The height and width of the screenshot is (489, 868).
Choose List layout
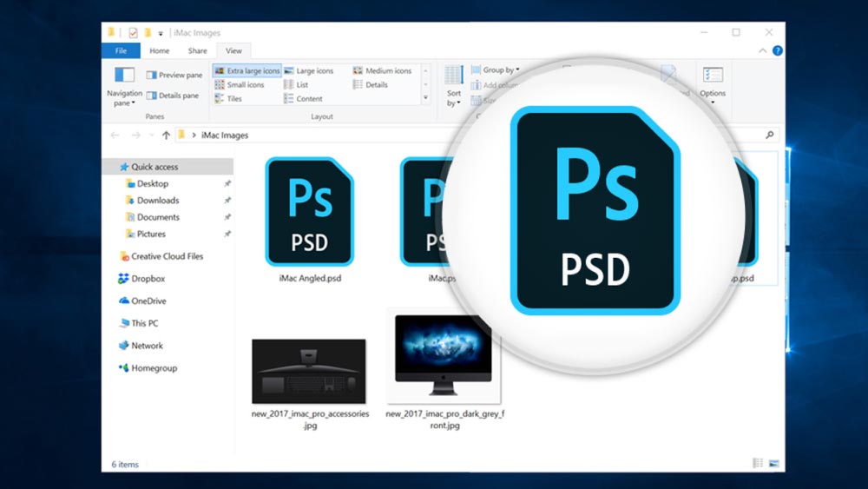(x=296, y=85)
